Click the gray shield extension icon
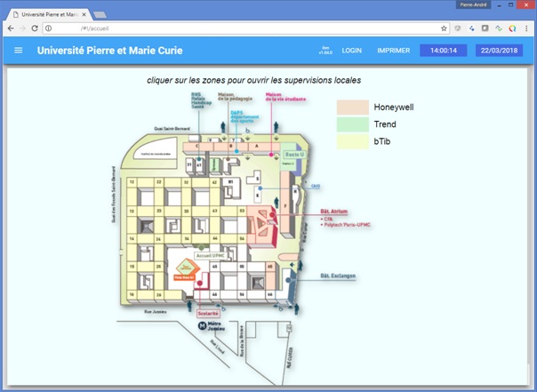Image resolution: width=537 pixels, height=392 pixels. click(458, 28)
